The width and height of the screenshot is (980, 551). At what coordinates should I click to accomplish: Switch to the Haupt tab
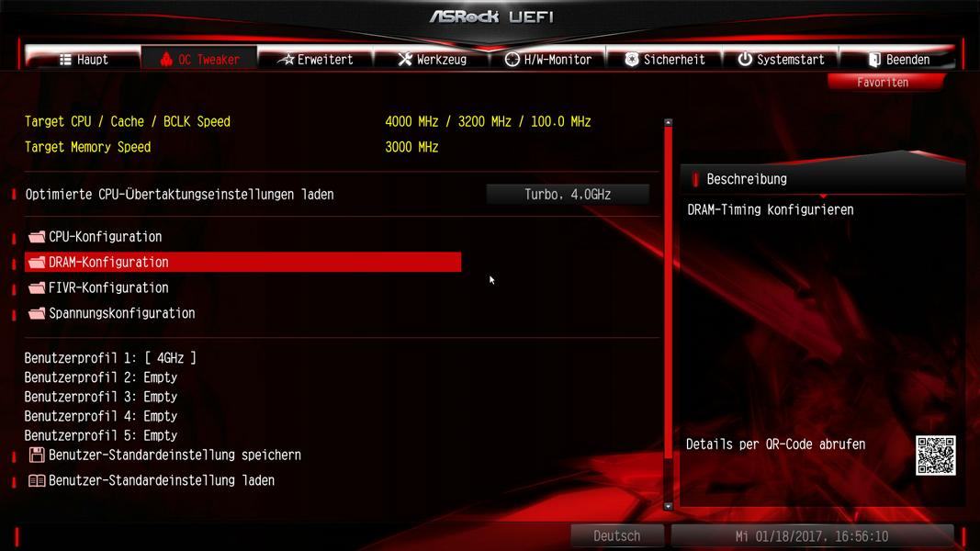click(84, 60)
